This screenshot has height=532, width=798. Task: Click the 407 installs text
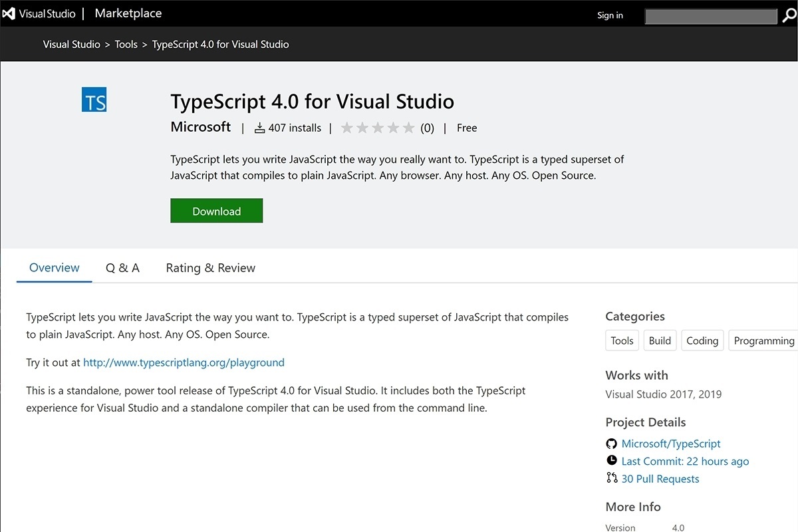[295, 128]
